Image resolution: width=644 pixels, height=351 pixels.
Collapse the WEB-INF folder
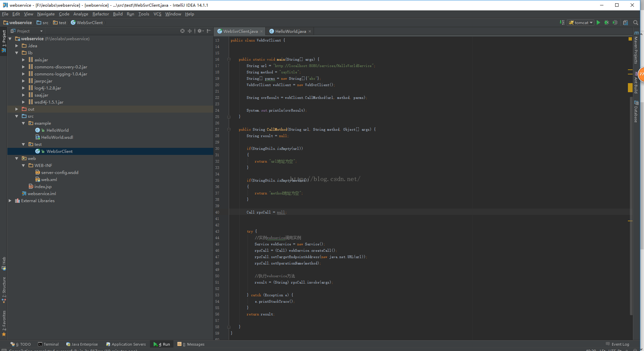tap(23, 166)
